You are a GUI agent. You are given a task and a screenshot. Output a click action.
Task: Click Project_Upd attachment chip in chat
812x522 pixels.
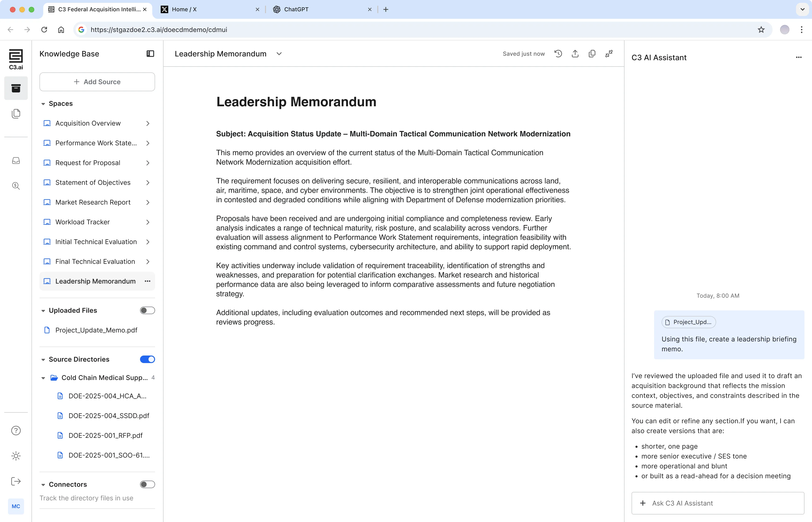coord(688,322)
